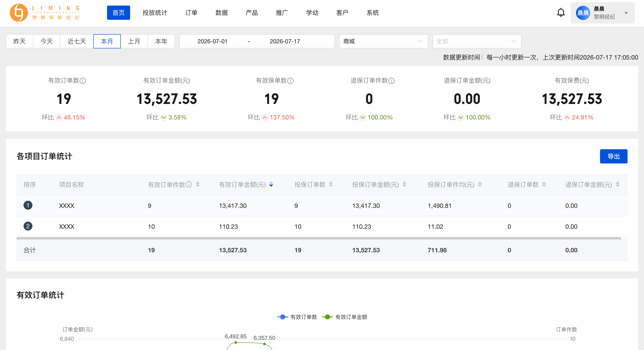The width and height of the screenshot is (644, 350).
Task: Select the 近七天 date range
Action: [x=77, y=41]
